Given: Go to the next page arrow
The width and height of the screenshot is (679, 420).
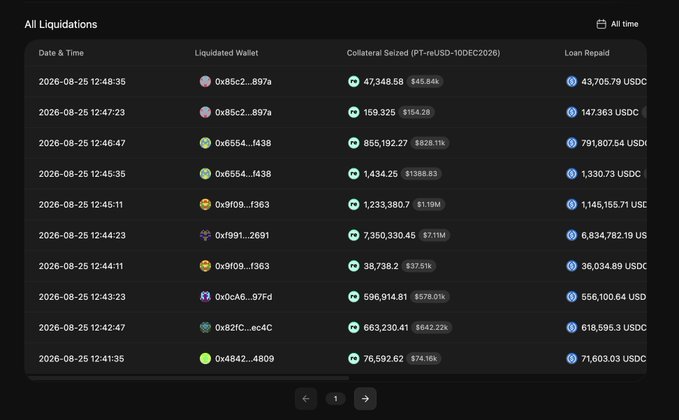Looking at the screenshot, I should point(365,399).
